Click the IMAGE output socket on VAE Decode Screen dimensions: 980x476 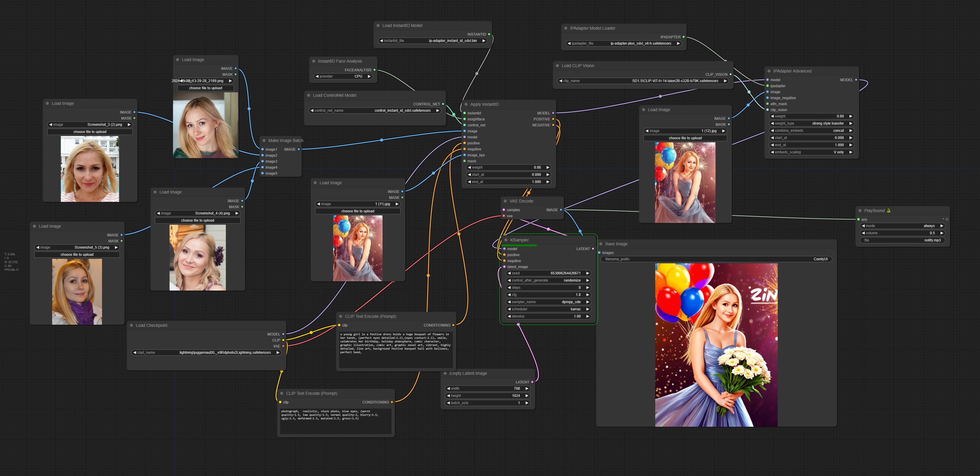561,210
